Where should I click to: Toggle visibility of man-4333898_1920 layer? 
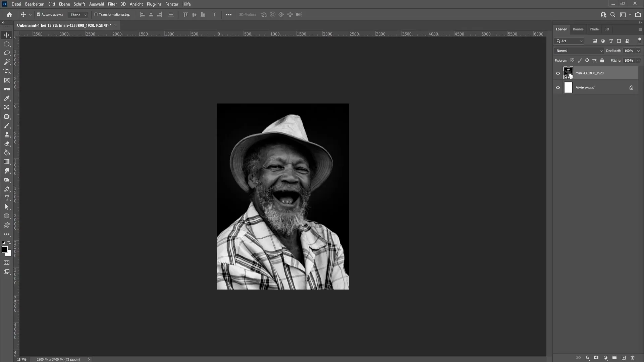[558, 73]
